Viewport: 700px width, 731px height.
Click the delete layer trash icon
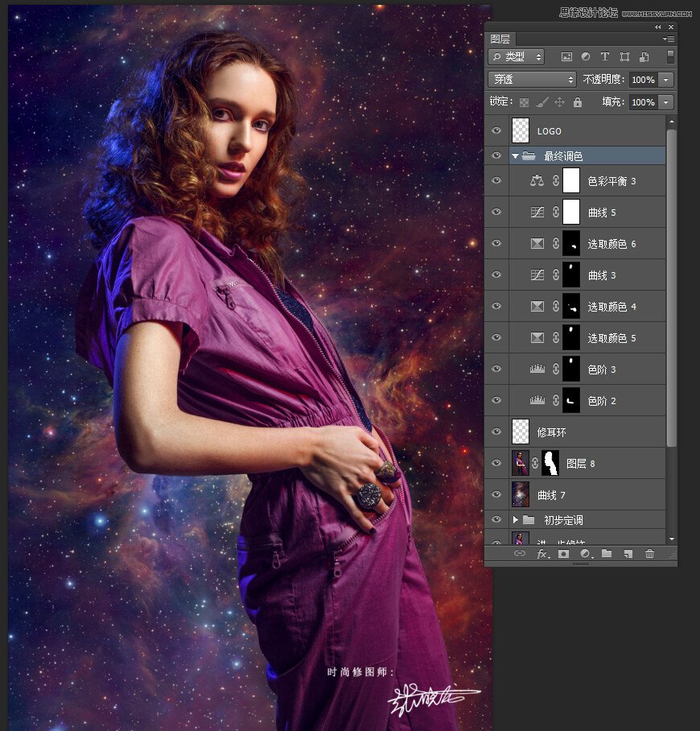click(649, 554)
